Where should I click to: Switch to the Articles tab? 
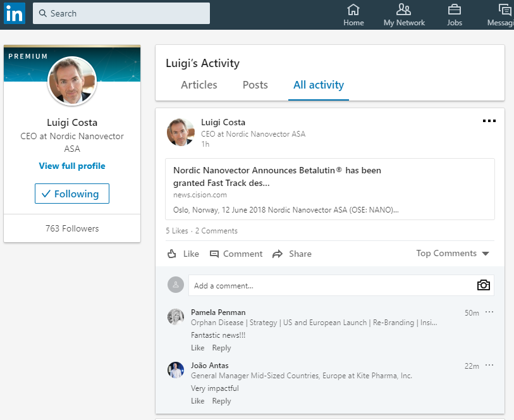tap(199, 85)
